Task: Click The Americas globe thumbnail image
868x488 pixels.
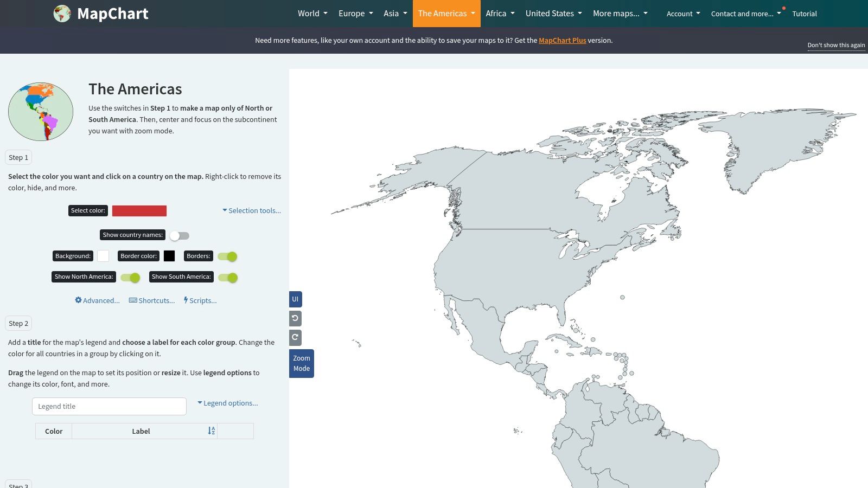Action: coord(41,112)
